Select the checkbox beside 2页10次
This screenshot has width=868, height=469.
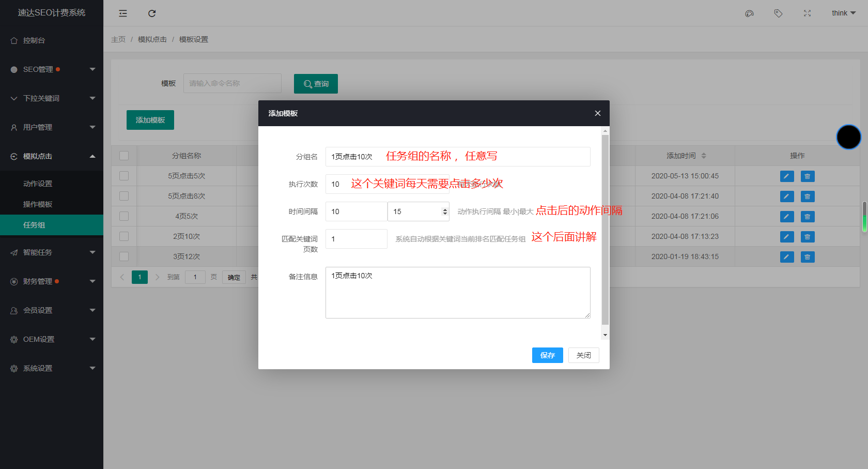(124, 236)
